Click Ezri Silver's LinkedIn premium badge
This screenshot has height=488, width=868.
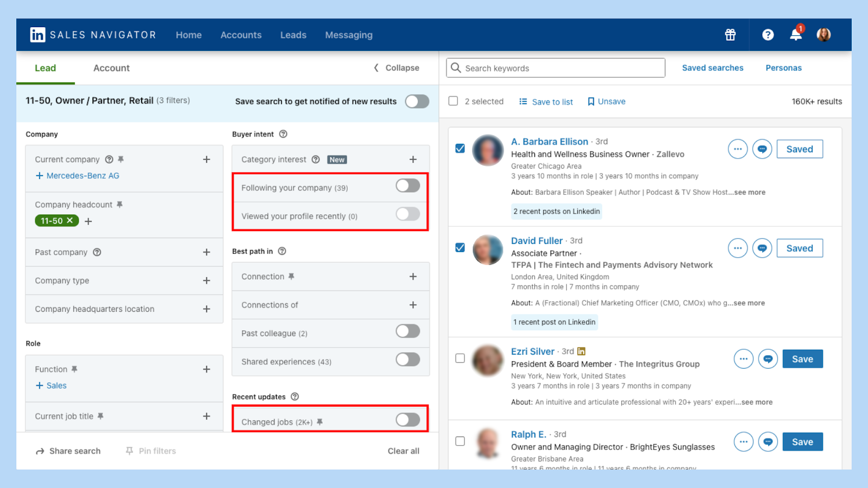coord(582,351)
